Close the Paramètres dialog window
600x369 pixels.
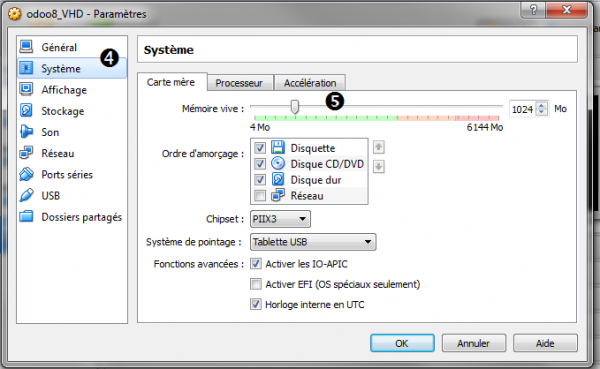click(566, 10)
